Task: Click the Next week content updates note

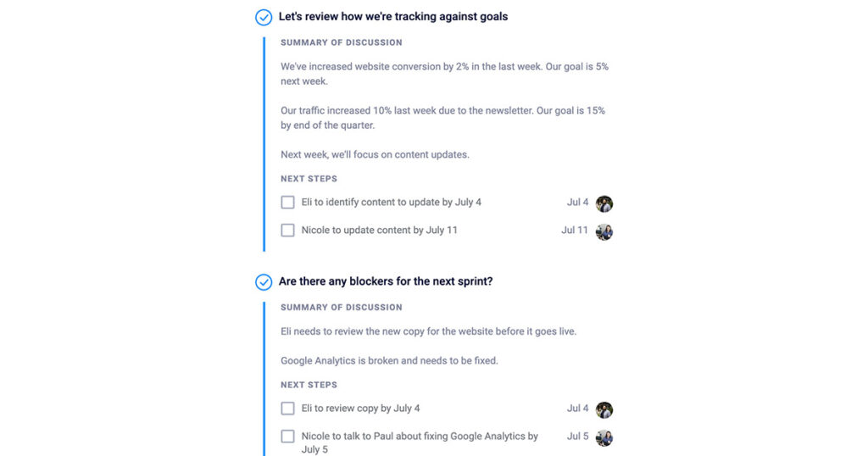Action: point(375,154)
